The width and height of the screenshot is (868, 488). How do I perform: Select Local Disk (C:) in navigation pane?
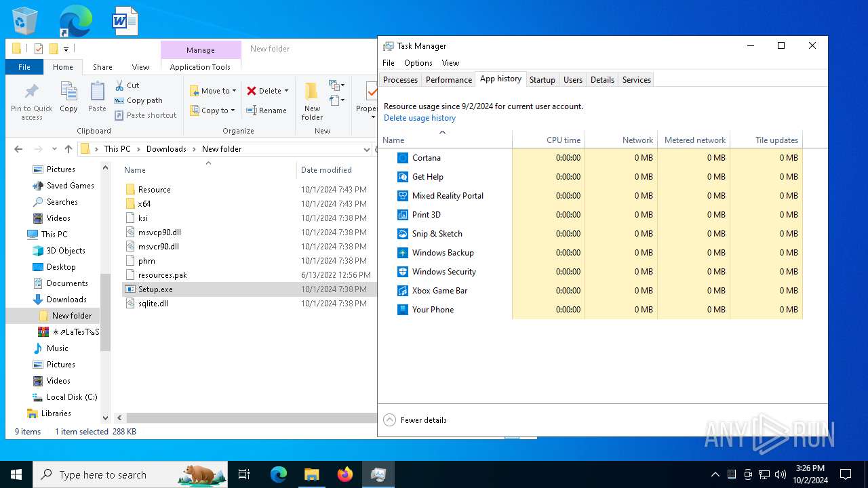(65, 397)
